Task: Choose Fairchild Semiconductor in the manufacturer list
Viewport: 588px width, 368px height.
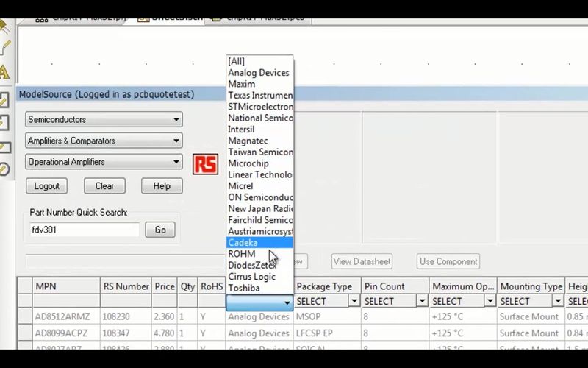Action: [x=259, y=220]
